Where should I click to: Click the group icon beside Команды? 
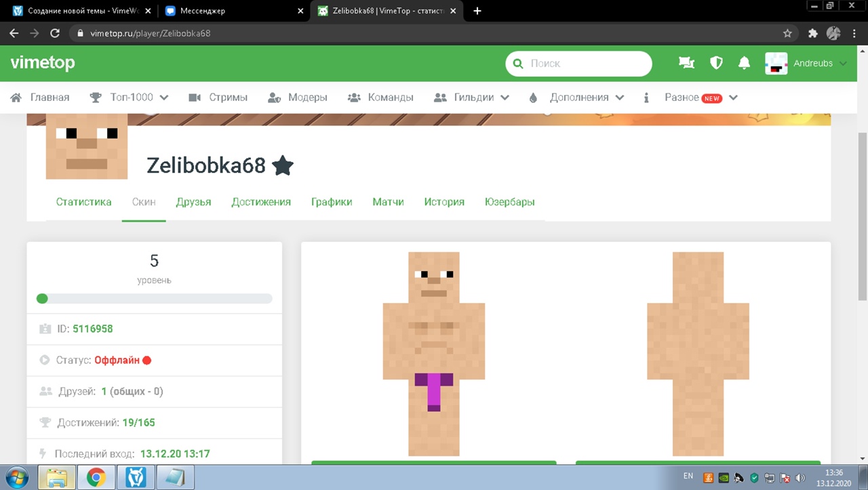[x=354, y=98]
